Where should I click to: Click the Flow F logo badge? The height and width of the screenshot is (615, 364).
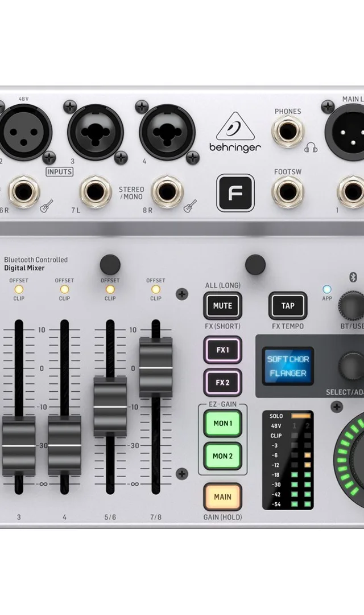click(235, 193)
